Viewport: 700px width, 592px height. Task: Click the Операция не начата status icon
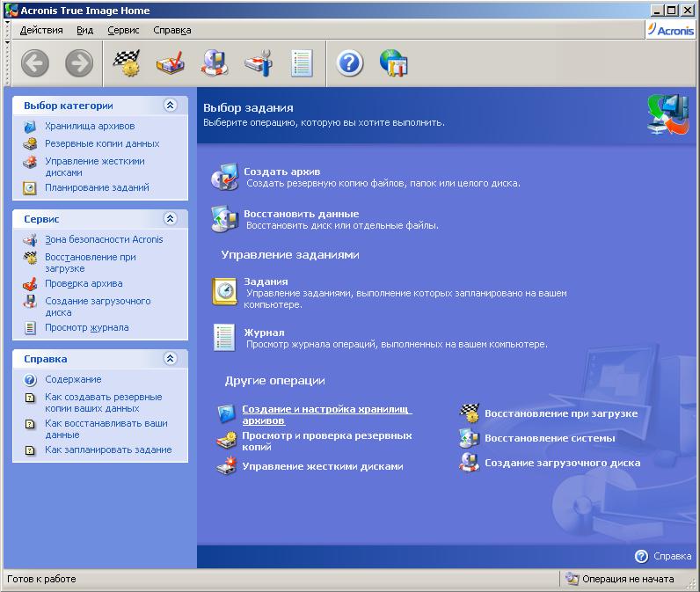(x=572, y=579)
